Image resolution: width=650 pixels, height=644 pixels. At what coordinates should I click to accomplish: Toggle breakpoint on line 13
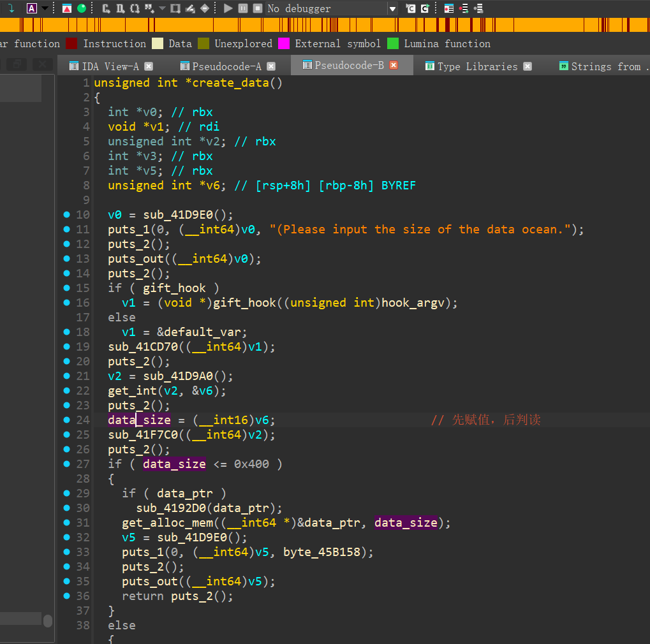67,258
